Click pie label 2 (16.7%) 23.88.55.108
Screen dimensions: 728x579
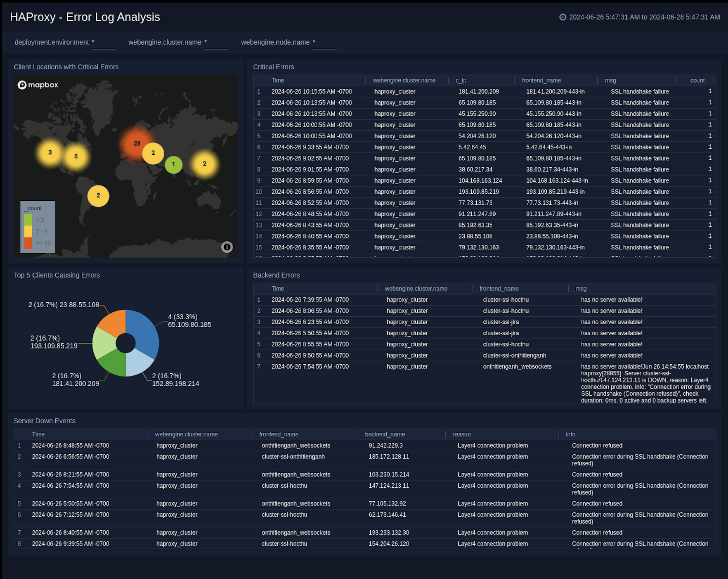(x=64, y=305)
